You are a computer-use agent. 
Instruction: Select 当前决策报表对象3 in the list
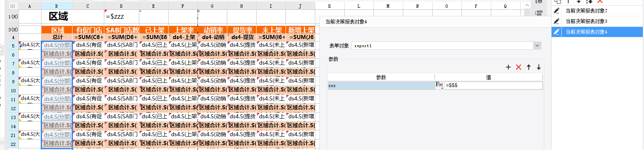(597, 21)
